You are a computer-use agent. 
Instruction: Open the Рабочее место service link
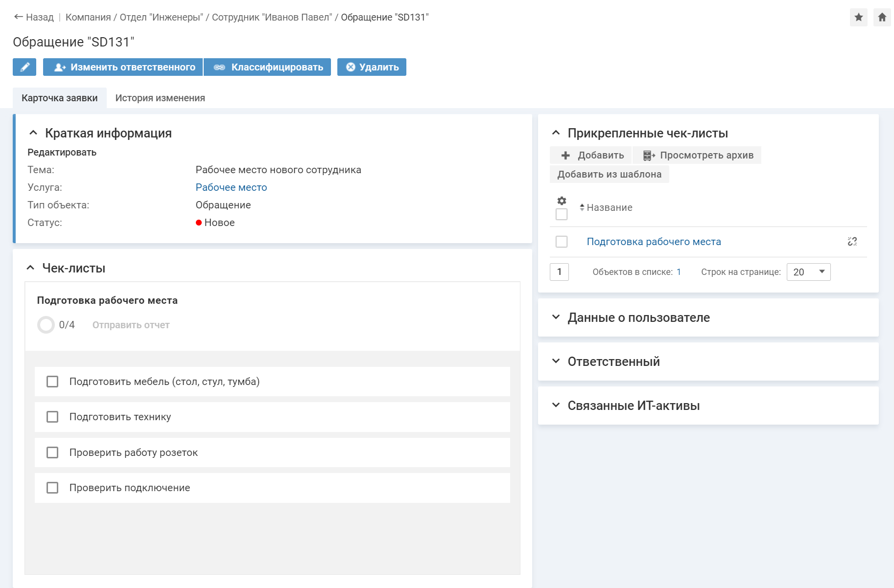(231, 187)
